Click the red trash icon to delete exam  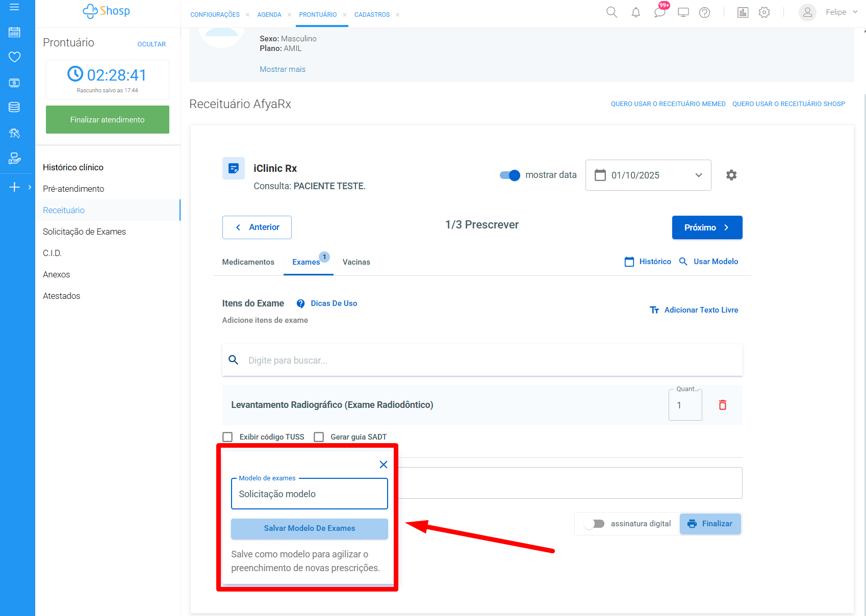[x=722, y=405]
